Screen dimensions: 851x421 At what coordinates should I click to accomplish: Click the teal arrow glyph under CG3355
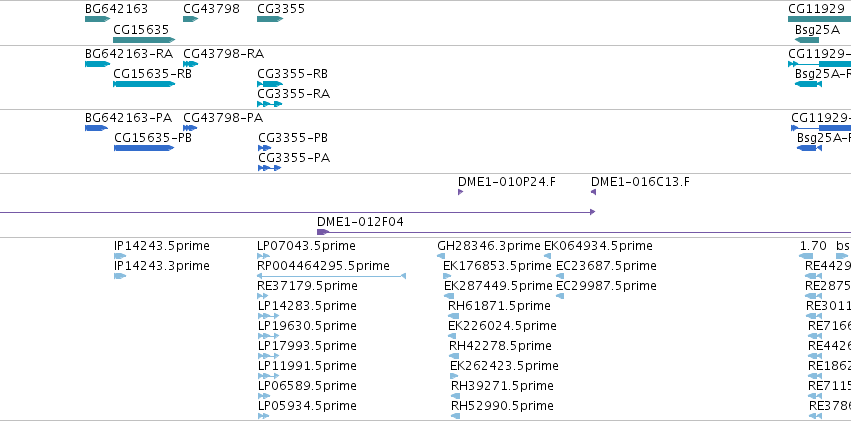click(x=270, y=19)
